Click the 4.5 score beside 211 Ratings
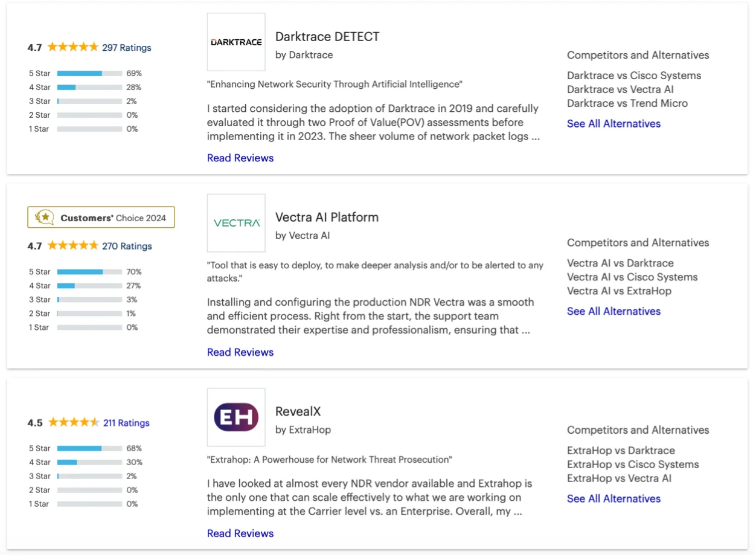Viewport: 756px width, 557px height. click(35, 423)
